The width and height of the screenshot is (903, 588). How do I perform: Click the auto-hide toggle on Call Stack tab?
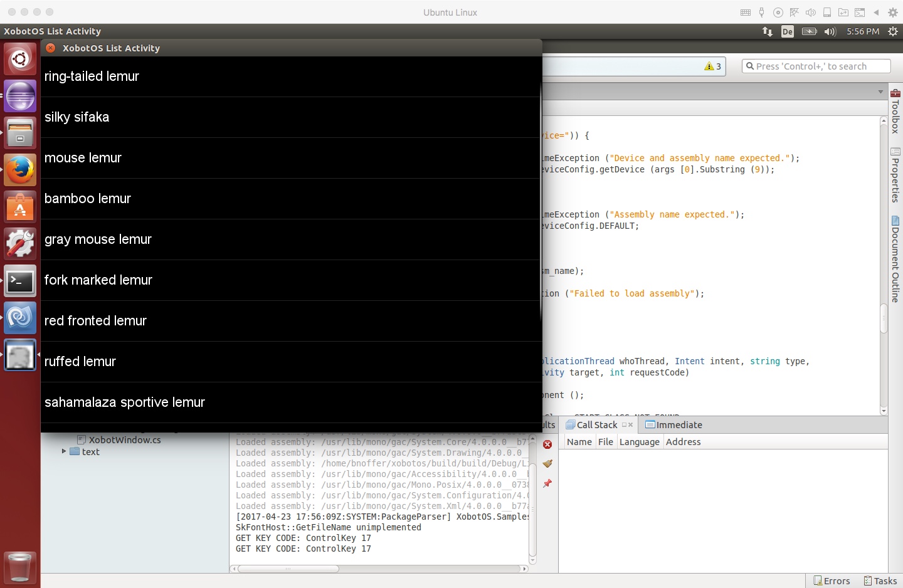(x=624, y=425)
